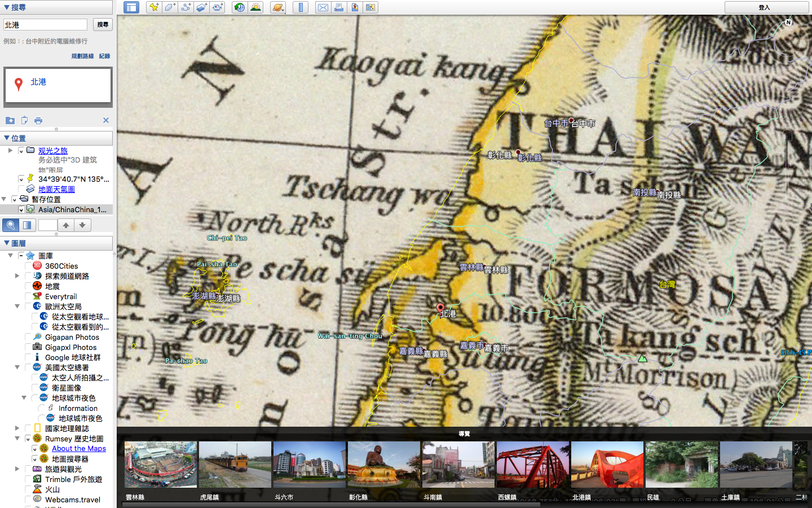812x508 pixels.
Task: Show historical imagery clock icon
Action: (240, 7)
